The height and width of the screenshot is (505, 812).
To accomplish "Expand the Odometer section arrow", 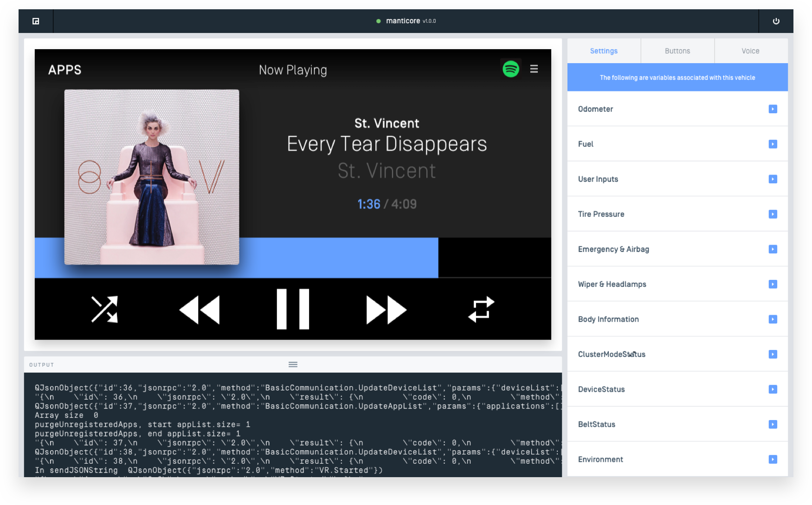I will [x=773, y=109].
